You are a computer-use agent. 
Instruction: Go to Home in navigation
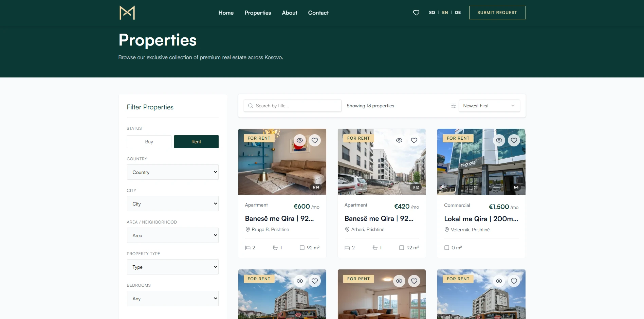[226, 13]
